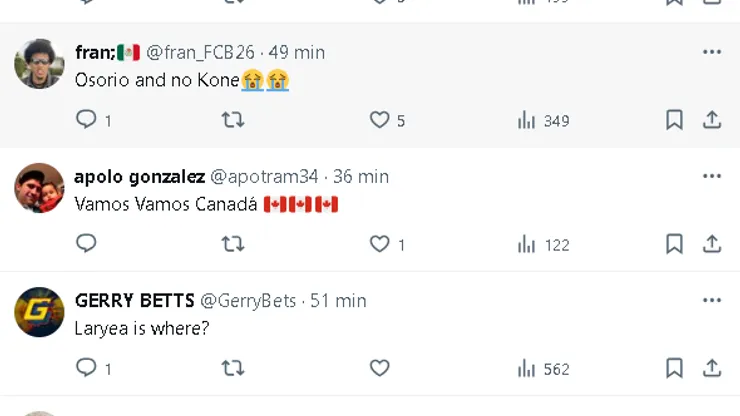Screen dimensions: 740x416
Task: Open more options on apolo gonzalez's tweet
Action: click(712, 176)
